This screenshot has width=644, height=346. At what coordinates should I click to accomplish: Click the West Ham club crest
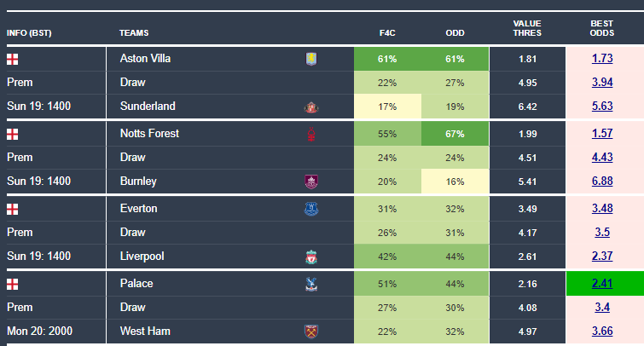(310, 332)
